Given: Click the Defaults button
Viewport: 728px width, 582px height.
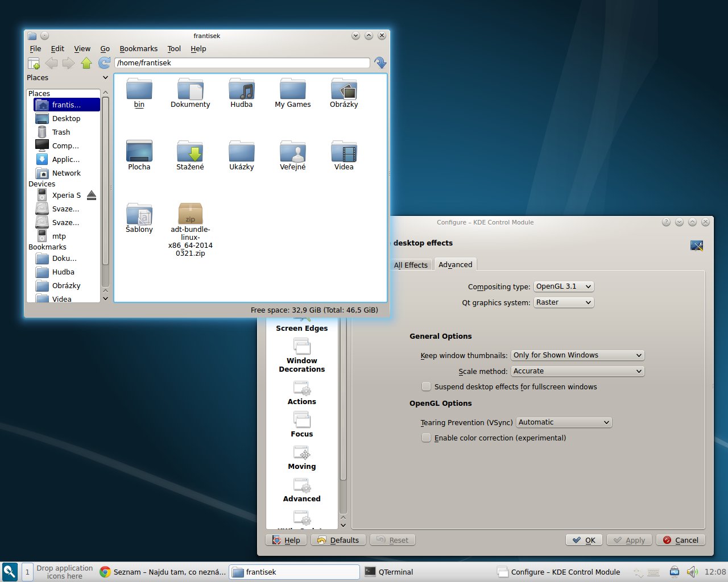Looking at the screenshot, I should tap(338, 540).
